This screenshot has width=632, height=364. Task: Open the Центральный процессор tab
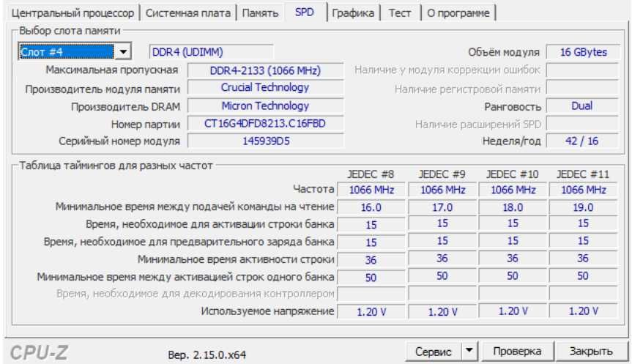pos(73,13)
